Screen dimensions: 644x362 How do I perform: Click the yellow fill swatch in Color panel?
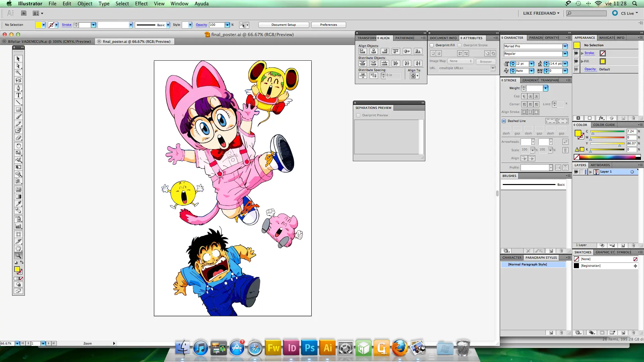pyautogui.click(x=578, y=133)
